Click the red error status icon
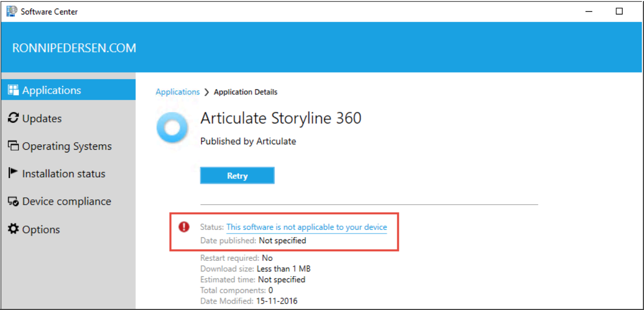The height and width of the screenshot is (310, 644). tap(184, 227)
